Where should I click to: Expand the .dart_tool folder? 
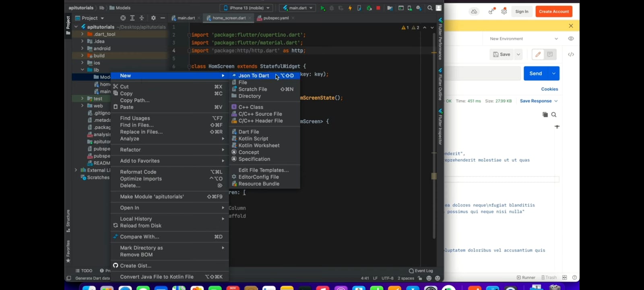[83, 34]
